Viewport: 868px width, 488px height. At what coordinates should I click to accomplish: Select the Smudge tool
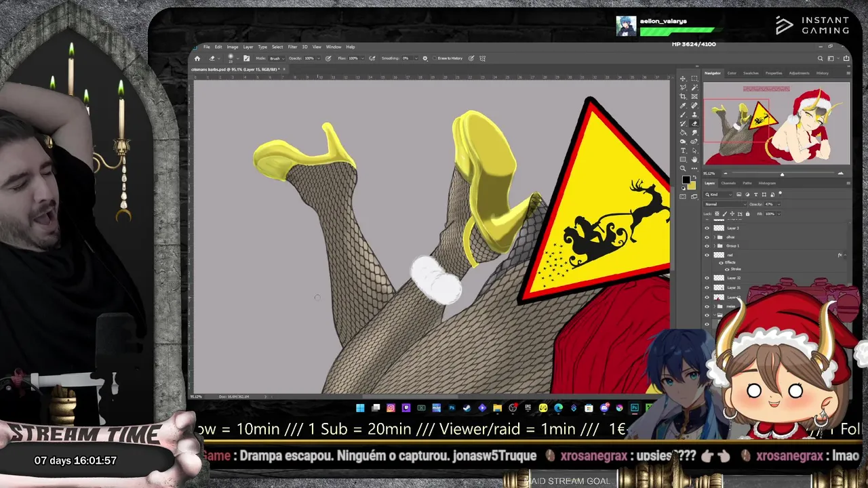click(x=694, y=132)
